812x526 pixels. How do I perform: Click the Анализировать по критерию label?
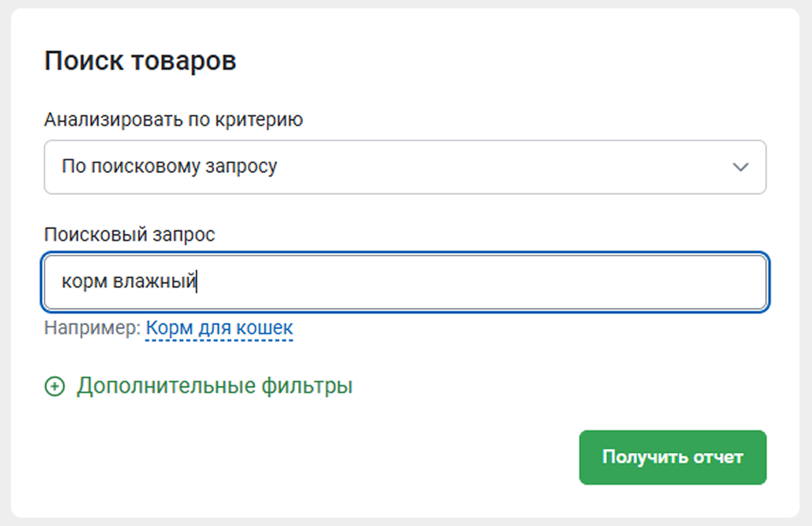[173, 120]
